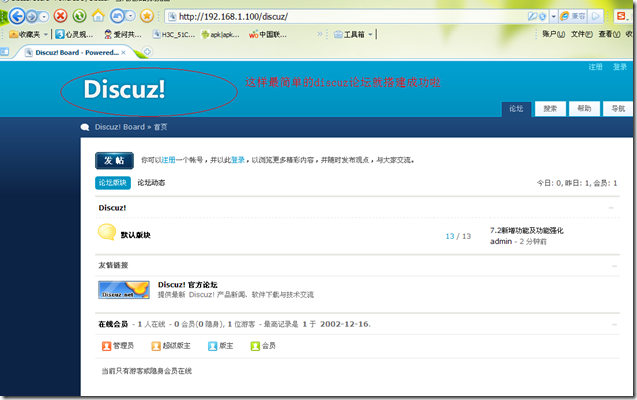Show more bookmarks with the » chevron

point(320,34)
